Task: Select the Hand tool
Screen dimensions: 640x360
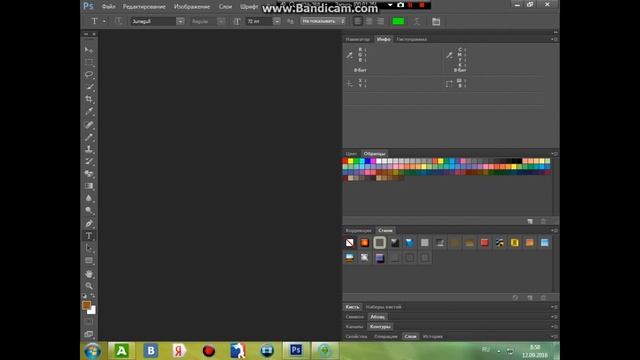Action: (x=89, y=273)
